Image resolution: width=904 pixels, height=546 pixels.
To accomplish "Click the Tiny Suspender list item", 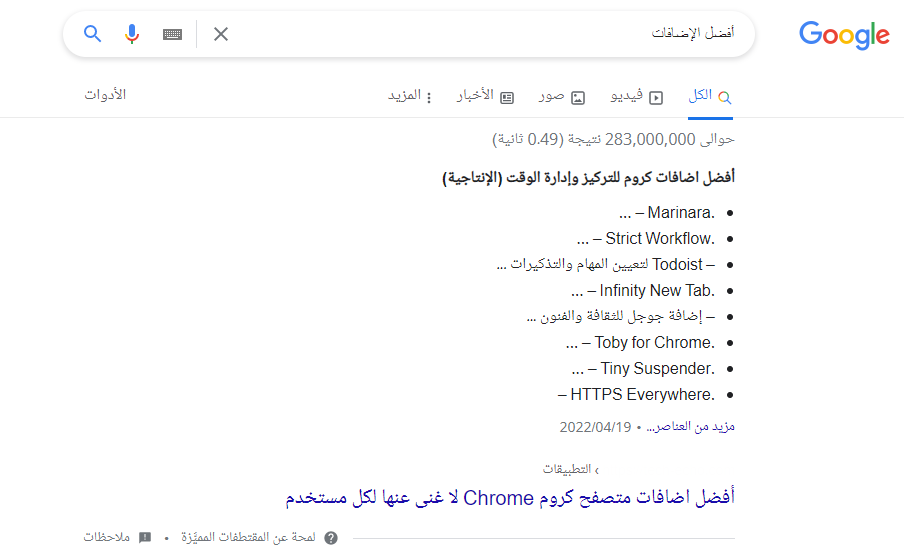I will (x=643, y=368).
